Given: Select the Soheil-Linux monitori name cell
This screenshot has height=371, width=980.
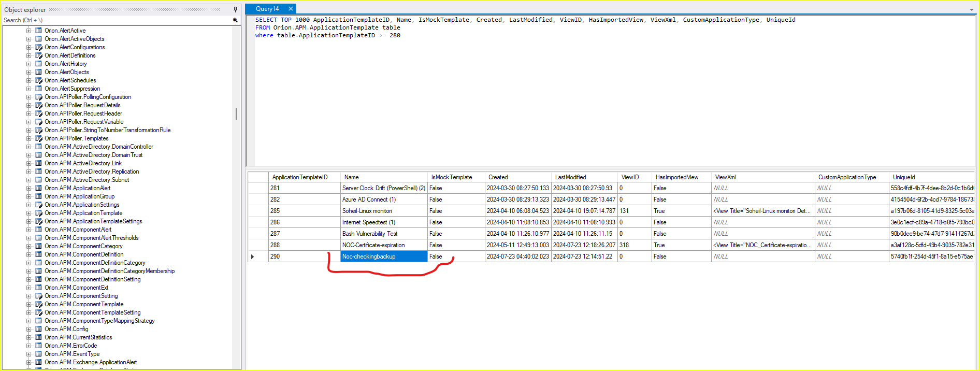Looking at the screenshot, I should tap(384, 211).
